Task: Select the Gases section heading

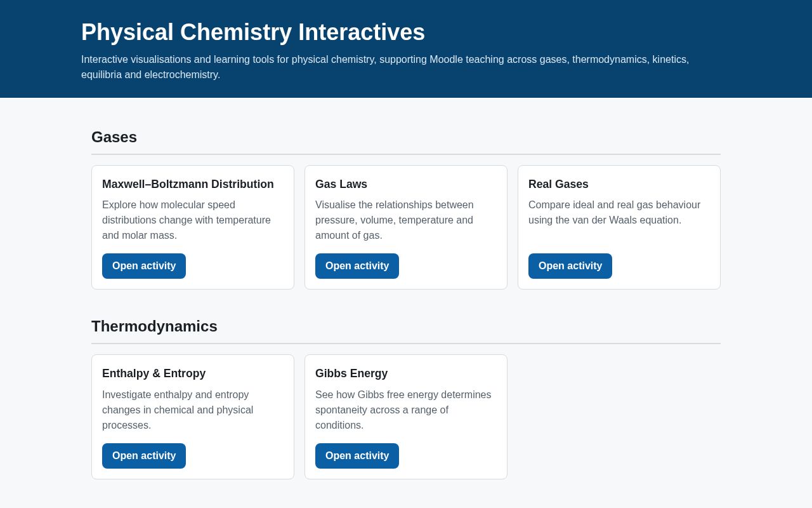Action: (x=114, y=137)
